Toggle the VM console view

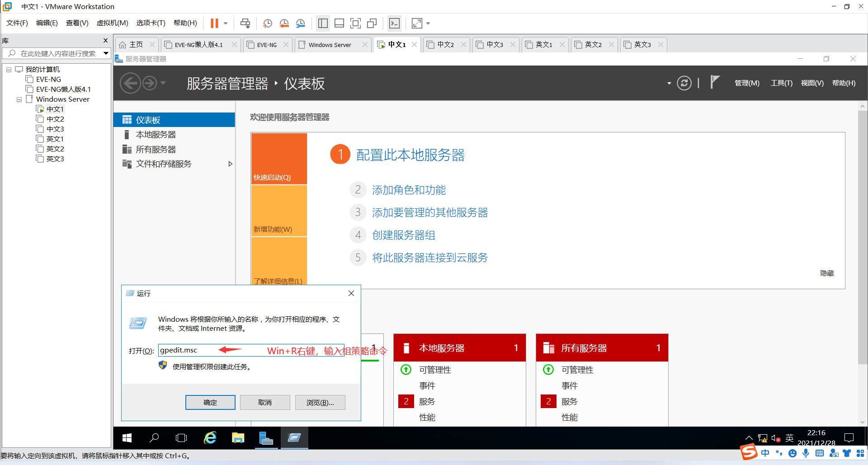tap(394, 23)
